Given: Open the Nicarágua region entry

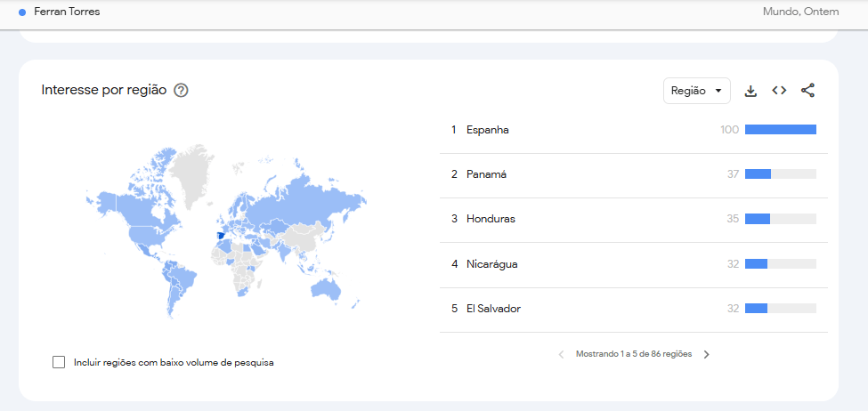Looking at the screenshot, I should 634,264.
